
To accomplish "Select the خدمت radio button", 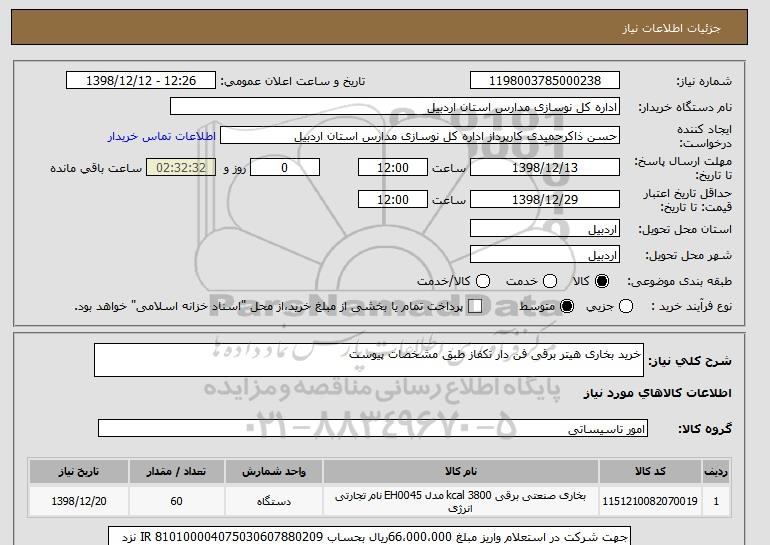I will tap(550, 281).
